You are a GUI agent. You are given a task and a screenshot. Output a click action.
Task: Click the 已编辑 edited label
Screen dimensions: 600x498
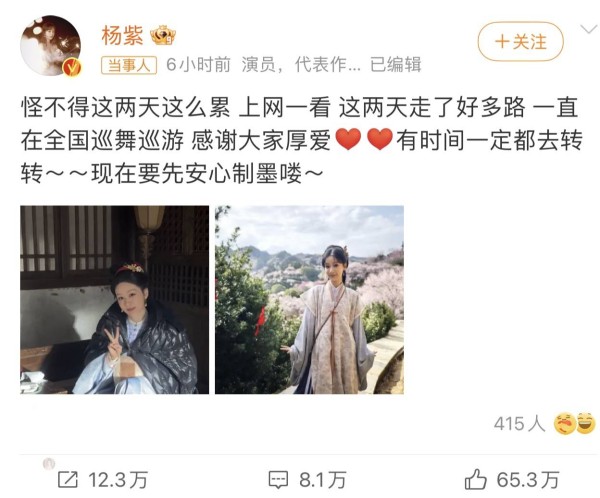(x=395, y=65)
